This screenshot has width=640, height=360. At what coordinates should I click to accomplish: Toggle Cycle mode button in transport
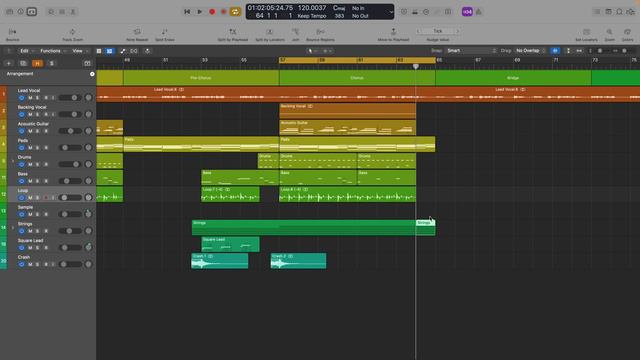coord(235,12)
